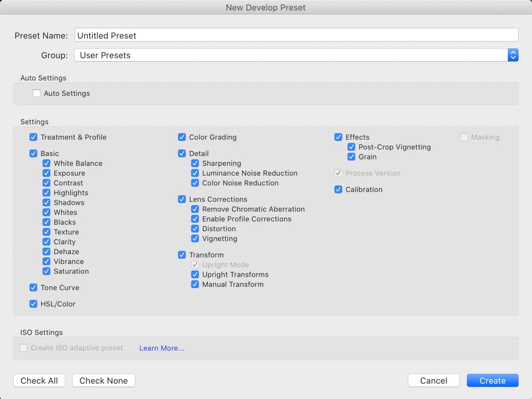Click the Check All button

[x=39, y=381]
